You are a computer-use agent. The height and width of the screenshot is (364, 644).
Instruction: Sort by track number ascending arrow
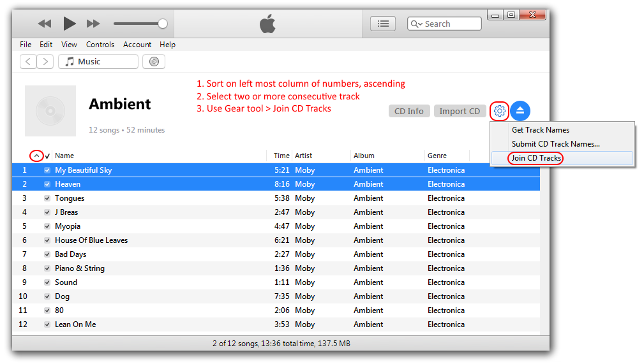pyautogui.click(x=36, y=156)
